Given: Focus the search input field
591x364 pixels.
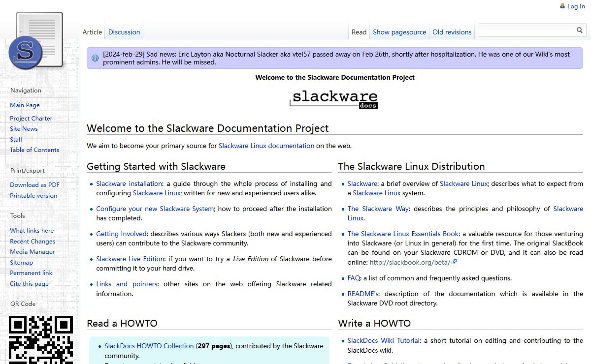Looking at the screenshot, I should click(527, 30).
